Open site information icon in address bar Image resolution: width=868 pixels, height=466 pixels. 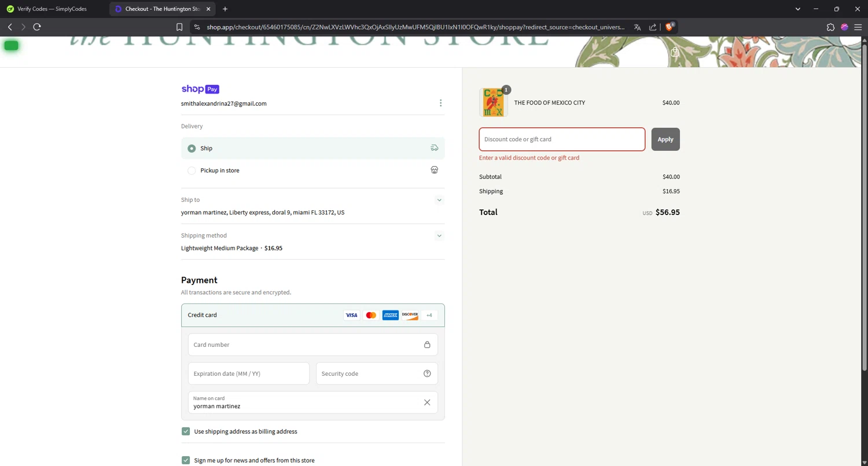tap(197, 27)
